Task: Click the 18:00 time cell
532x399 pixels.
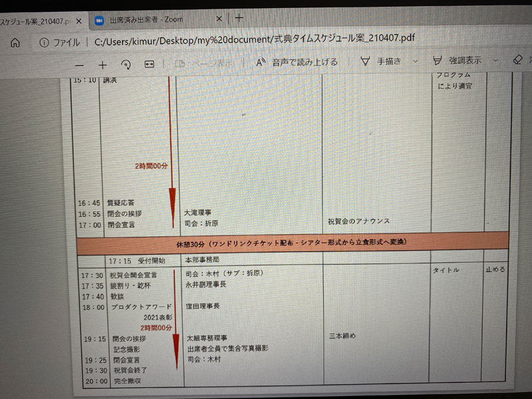Action: (93, 307)
